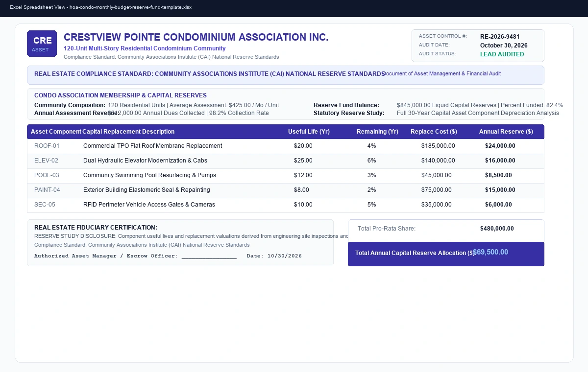Click the Reserve Fund Balance value text
This screenshot has width=588, height=372.
480,105
